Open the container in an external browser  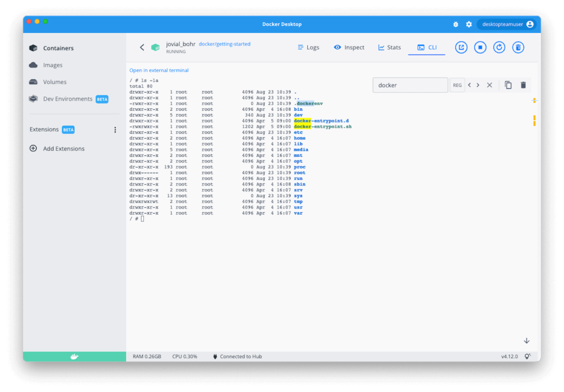(x=461, y=47)
